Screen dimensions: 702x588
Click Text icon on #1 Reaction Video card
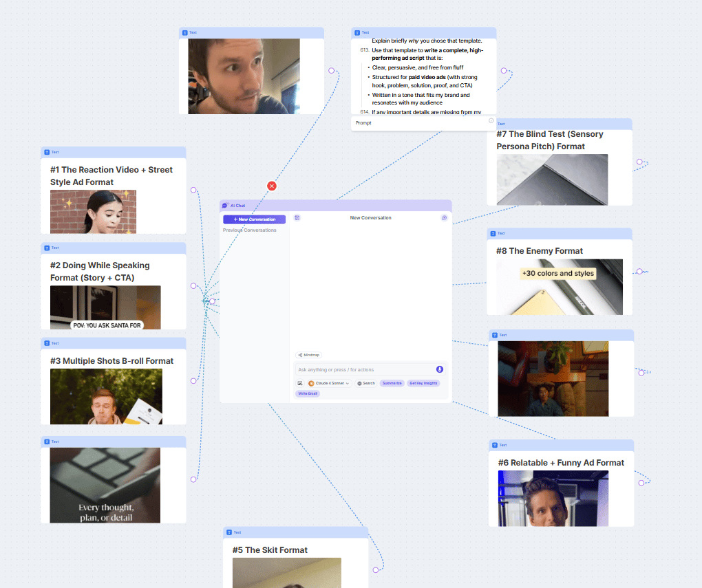47,152
